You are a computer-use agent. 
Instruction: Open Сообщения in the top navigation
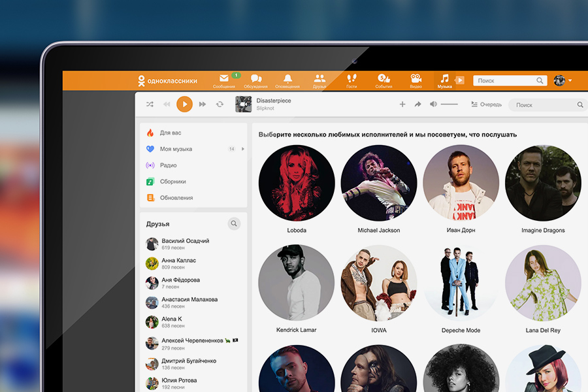coord(224,80)
